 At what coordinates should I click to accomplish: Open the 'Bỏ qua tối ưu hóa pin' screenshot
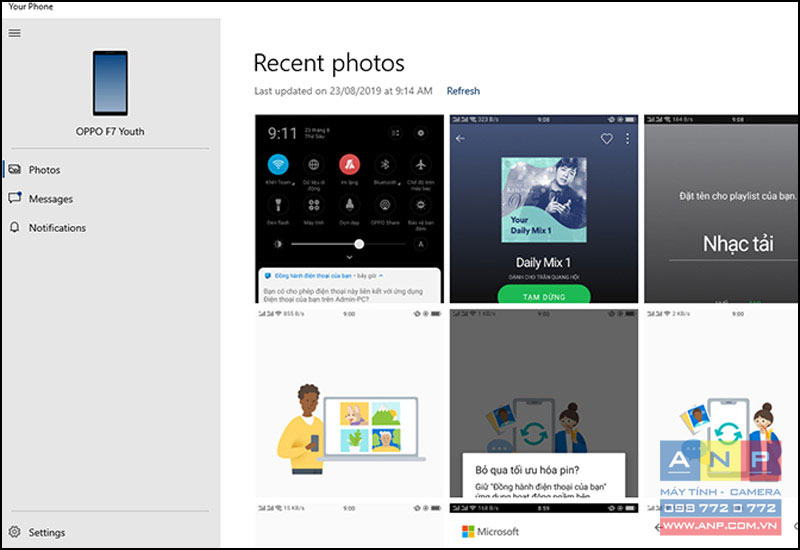pos(544,403)
